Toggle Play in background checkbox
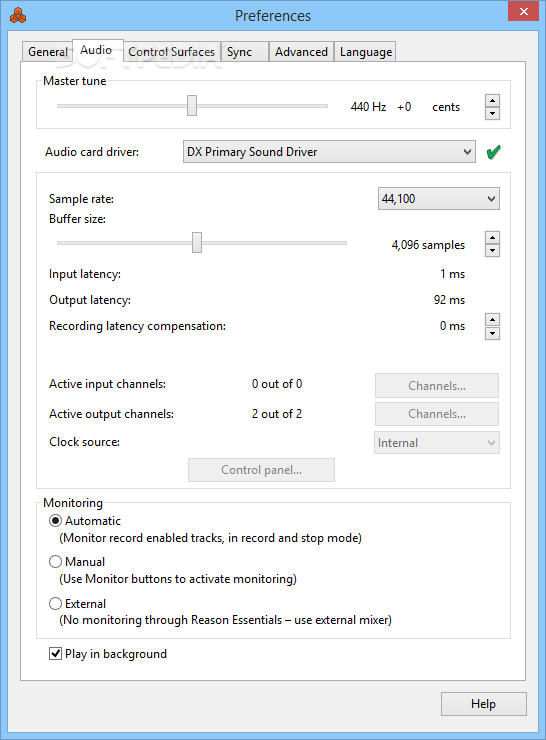The width and height of the screenshot is (546, 740). (56, 654)
